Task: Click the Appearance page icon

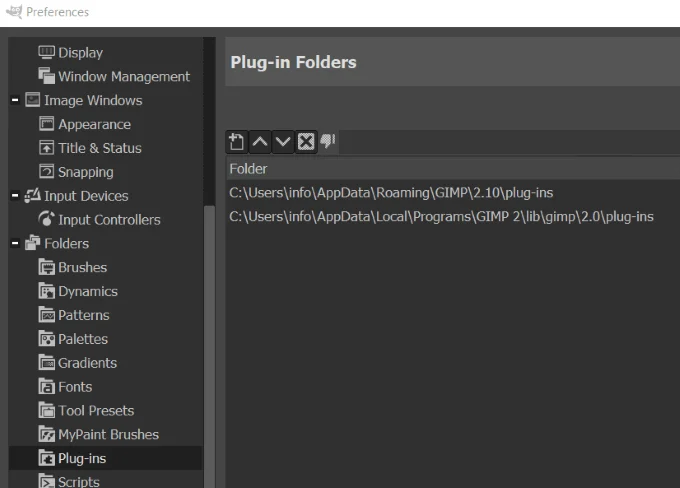Action: pyautogui.click(x=46, y=124)
